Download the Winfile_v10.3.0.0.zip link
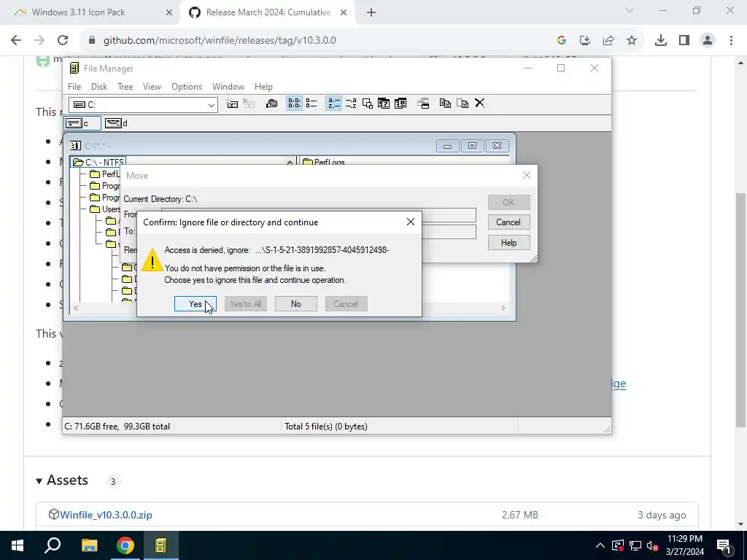 [x=106, y=515]
